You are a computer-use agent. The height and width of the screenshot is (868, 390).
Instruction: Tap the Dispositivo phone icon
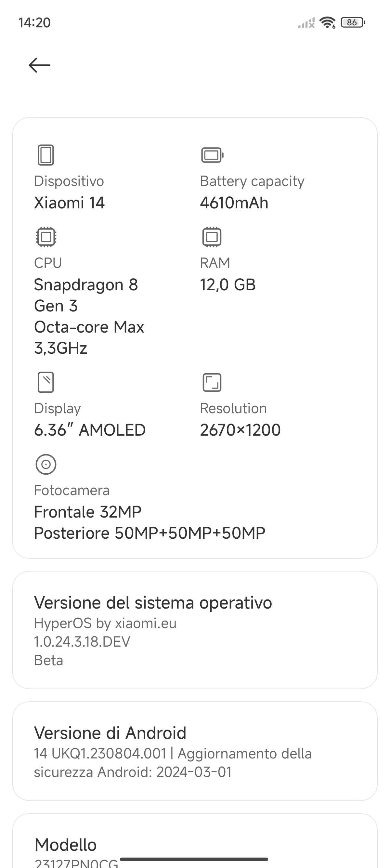click(x=46, y=155)
